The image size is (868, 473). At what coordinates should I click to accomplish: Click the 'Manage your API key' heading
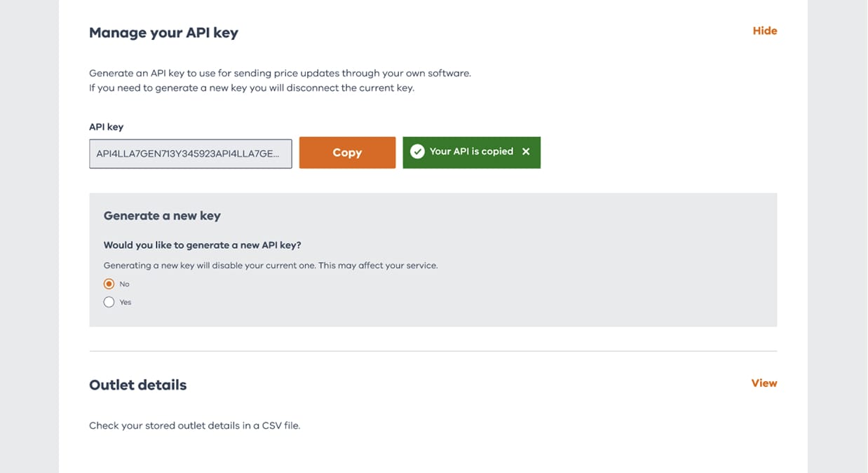tap(163, 32)
